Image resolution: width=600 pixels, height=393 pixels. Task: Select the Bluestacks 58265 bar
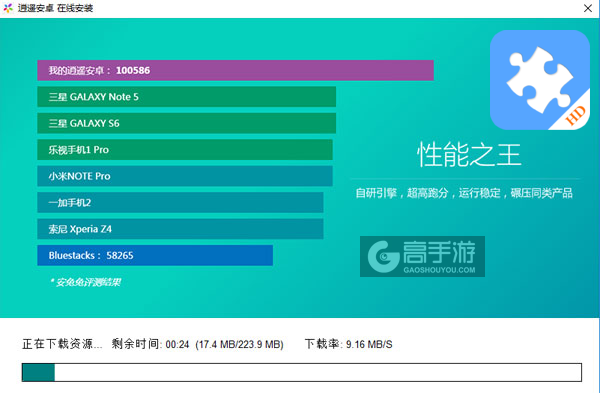155,255
